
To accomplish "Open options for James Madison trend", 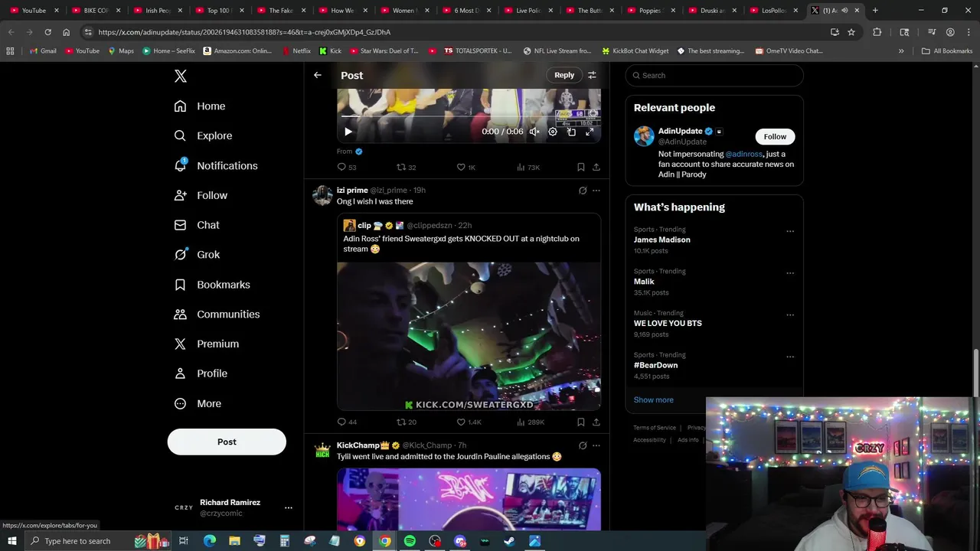I will coord(790,231).
